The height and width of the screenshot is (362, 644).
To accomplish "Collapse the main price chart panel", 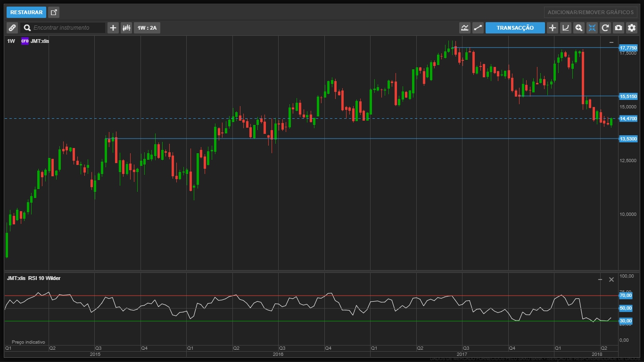I will tap(611, 42).
